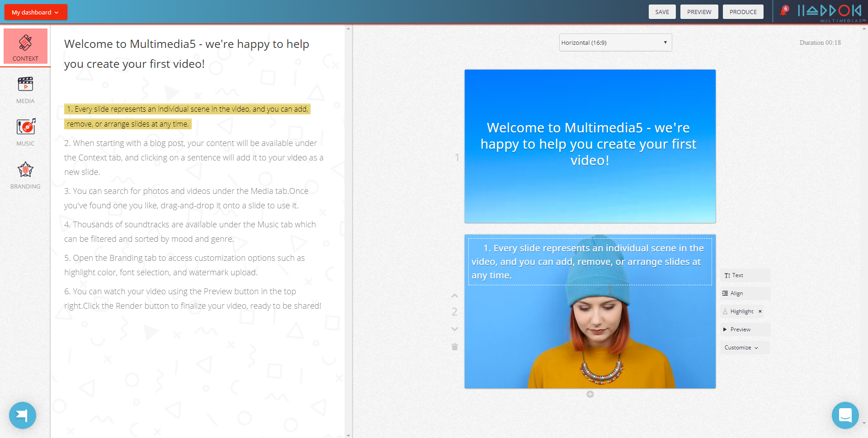Click the Context panel scroll up arrow
Viewport: 868px width, 438px height.
coord(348,28)
